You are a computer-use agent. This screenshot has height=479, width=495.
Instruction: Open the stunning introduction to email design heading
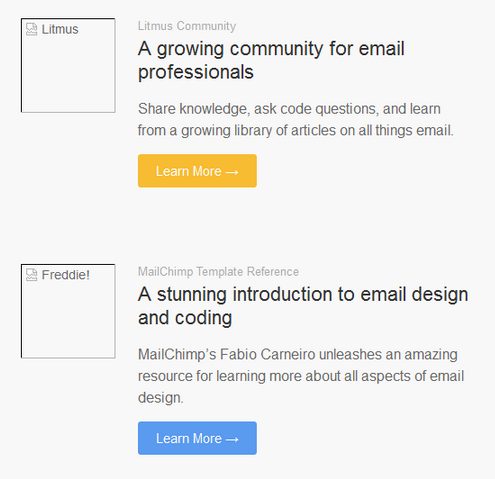[x=303, y=306]
